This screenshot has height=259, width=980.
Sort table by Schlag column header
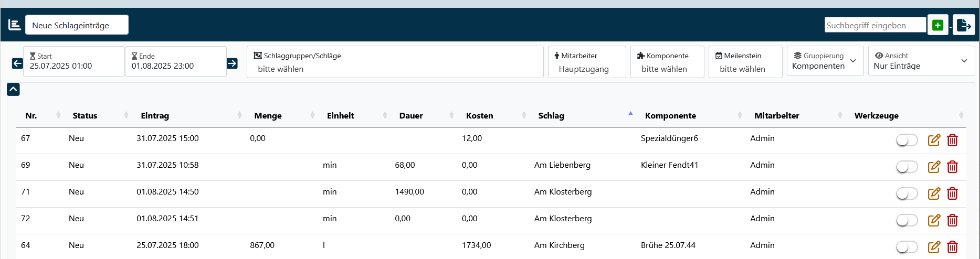click(x=551, y=116)
